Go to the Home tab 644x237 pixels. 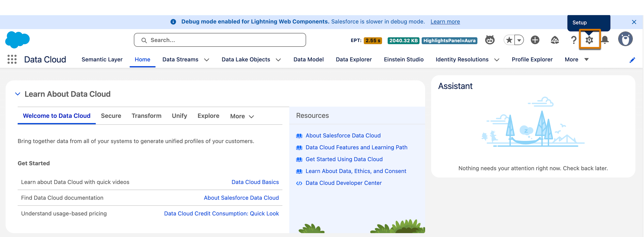coord(143,60)
